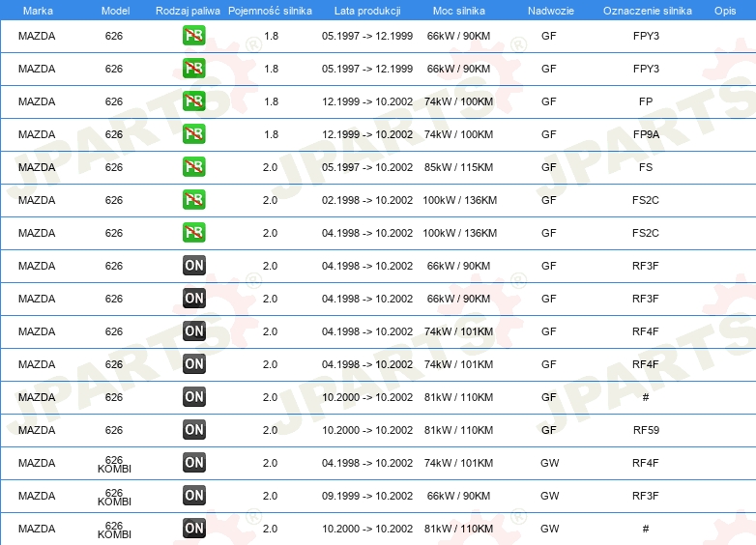Image resolution: width=756 pixels, height=545 pixels.
Task: Click the PB petrol icon in the FP9A row
Action: click(x=193, y=134)
